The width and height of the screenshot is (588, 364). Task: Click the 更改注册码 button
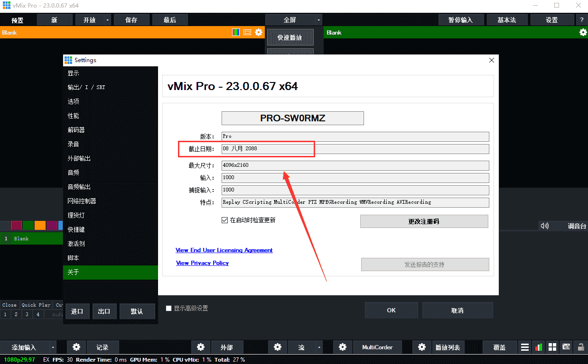tap(424, 221)
